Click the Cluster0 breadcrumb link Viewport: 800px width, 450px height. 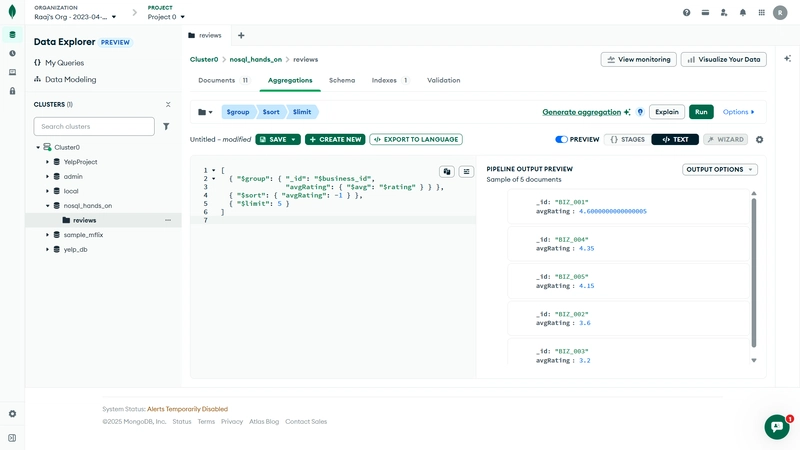[204, 59]
